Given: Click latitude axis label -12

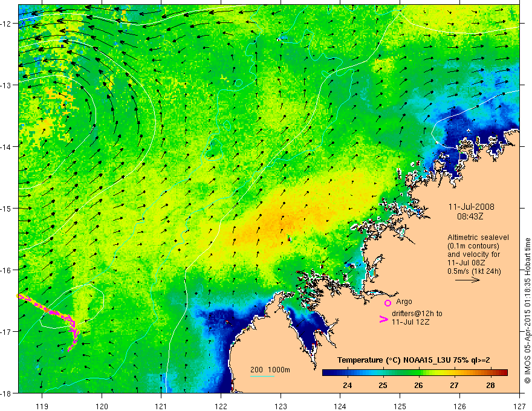Looking at the screenshot, I should coord(6,24).
